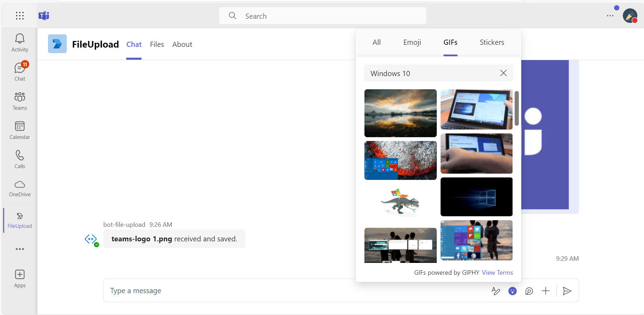
Task: Click the FileUpload title text
Action: [95, 44]
